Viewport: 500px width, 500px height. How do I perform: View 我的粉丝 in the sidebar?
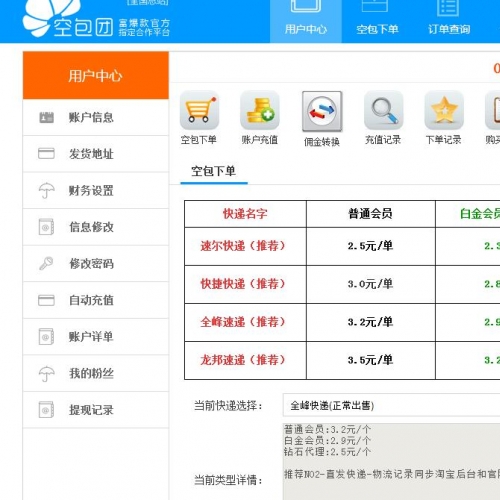[96, 373]
